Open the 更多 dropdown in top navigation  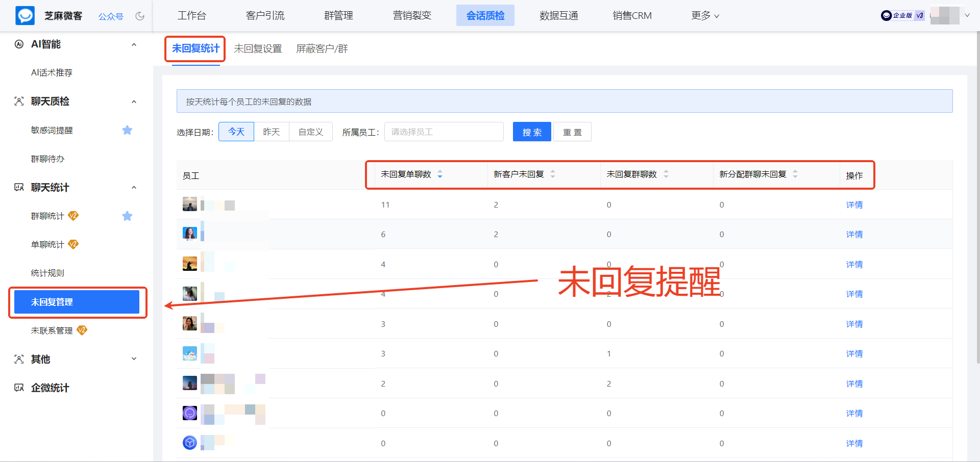pyautogui.click(x=705, y=15)
